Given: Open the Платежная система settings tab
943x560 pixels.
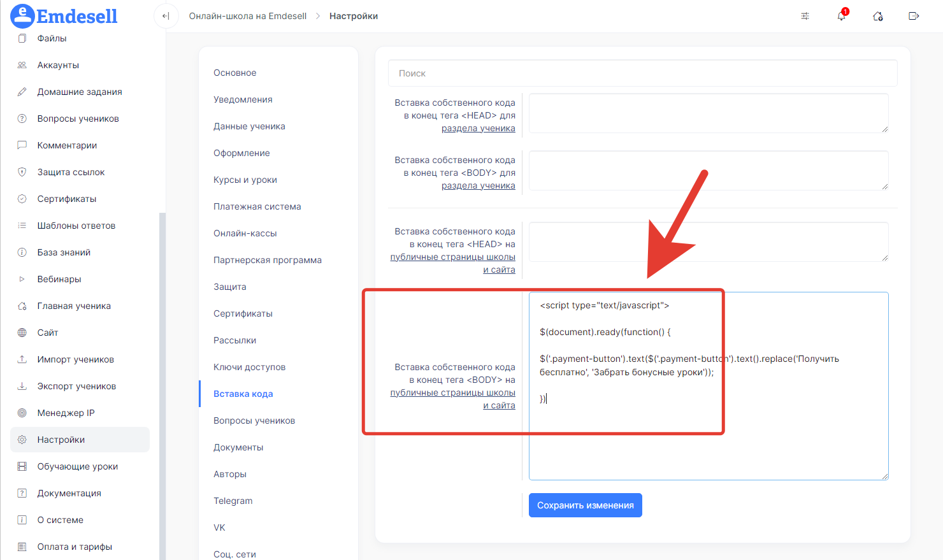Looking at the screenshot, I should pyautogui.click(x=257, y=206).
